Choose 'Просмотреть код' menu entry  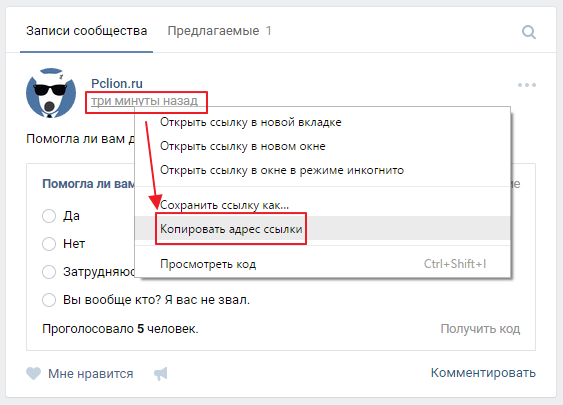[x=322, y=264]
